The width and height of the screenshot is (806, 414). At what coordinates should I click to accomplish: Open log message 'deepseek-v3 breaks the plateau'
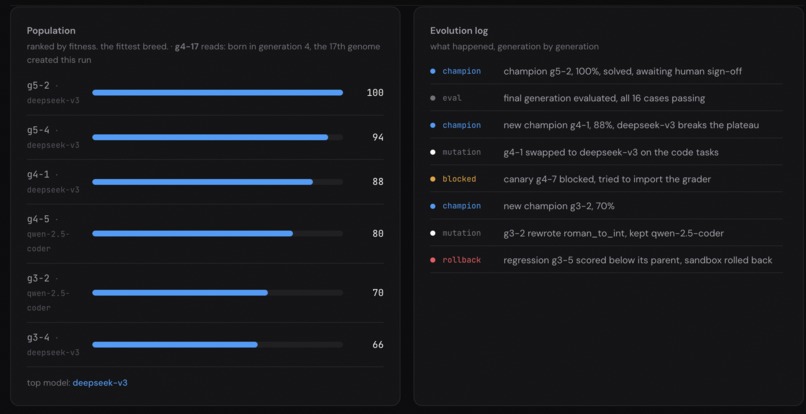pyautogui.click(x=631, y=125)
